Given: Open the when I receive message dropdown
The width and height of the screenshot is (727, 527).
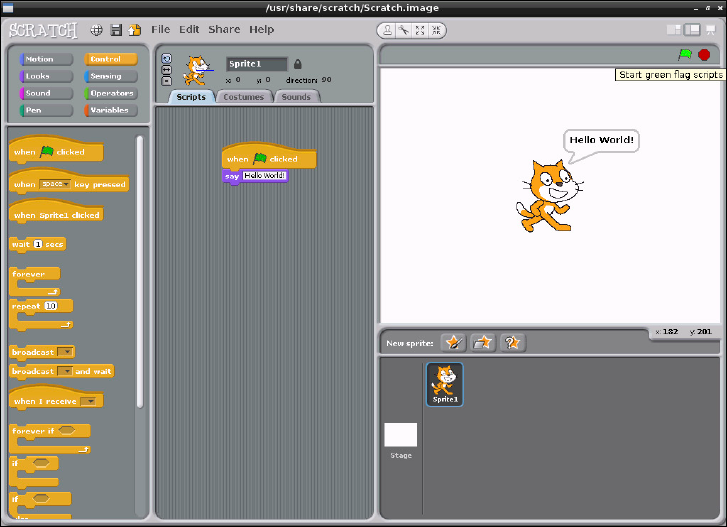Looking at the screenshot, I should pos(88,401).
